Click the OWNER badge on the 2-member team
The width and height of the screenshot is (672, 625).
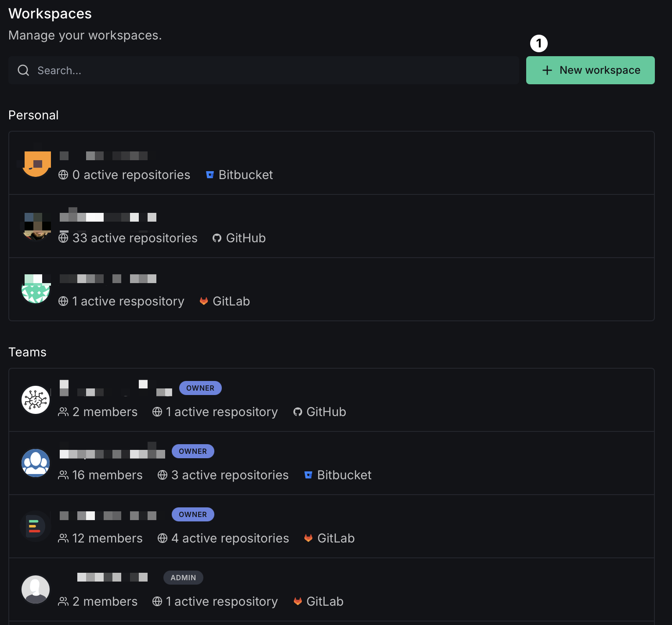[x=200, y=388]
